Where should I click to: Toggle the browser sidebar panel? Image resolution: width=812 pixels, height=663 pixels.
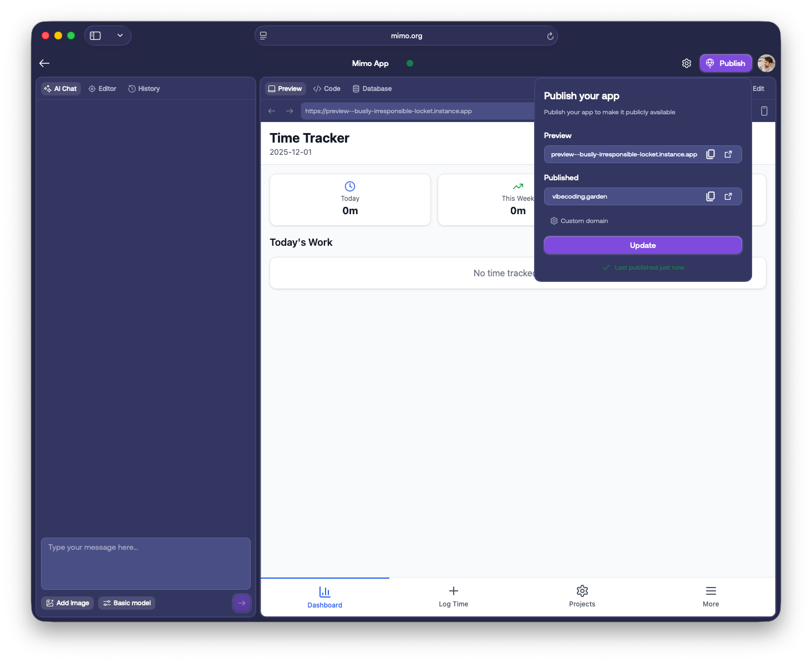(95, 36)
